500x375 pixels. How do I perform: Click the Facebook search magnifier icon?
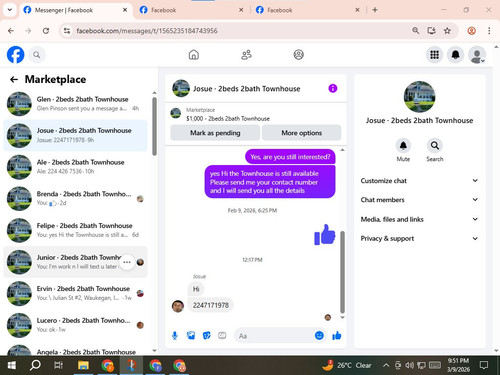click(x=37, y=55)
